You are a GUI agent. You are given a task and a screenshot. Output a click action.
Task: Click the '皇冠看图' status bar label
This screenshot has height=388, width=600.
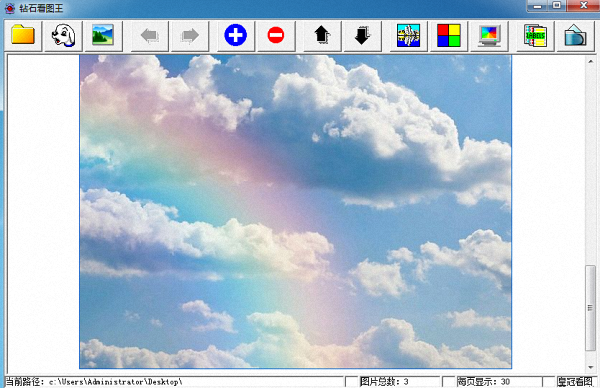coord(575,381)
